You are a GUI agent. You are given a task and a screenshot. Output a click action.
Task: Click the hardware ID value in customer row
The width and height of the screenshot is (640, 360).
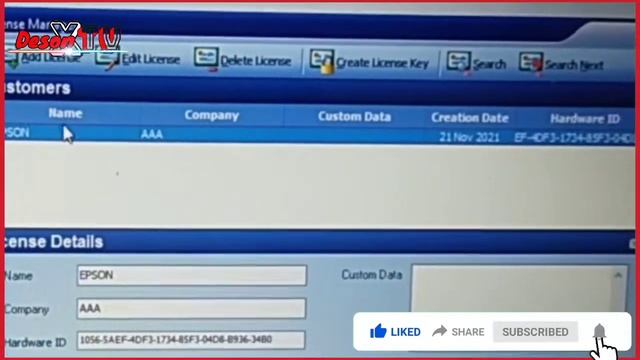point(574,138)
